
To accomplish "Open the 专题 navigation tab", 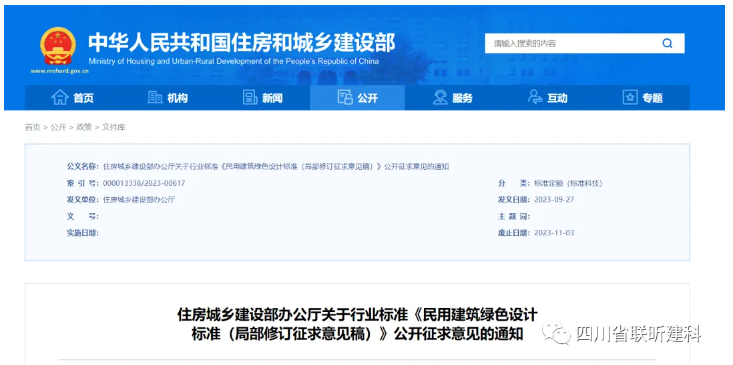I will pos(642,98).
